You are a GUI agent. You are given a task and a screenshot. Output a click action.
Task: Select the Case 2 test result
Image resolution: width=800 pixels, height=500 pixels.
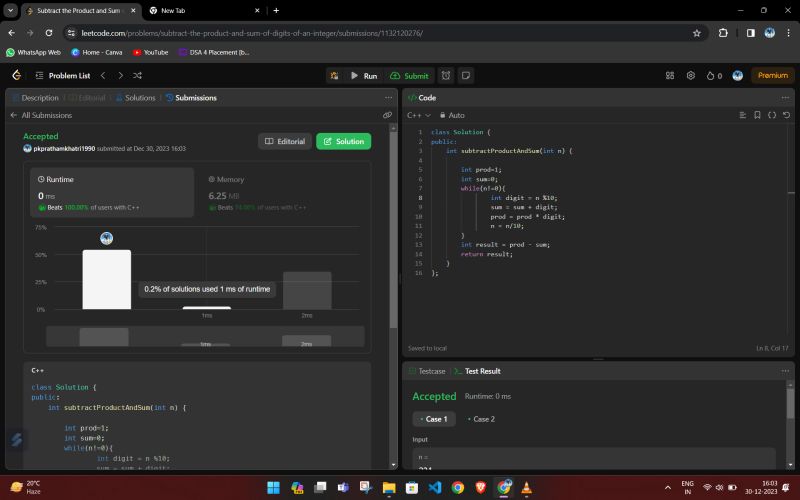click(481, 419)
